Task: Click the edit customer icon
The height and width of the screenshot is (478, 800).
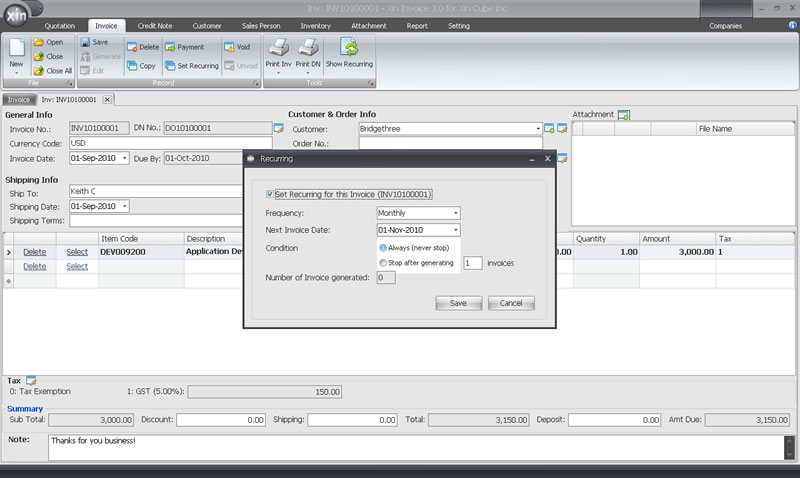Action: (562, 129)
